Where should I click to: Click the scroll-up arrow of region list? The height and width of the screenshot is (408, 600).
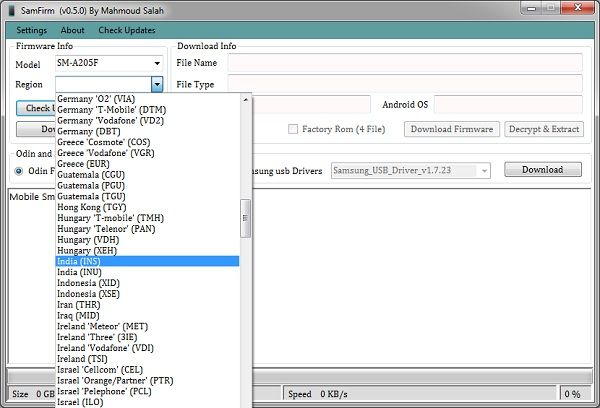point(246,100)
